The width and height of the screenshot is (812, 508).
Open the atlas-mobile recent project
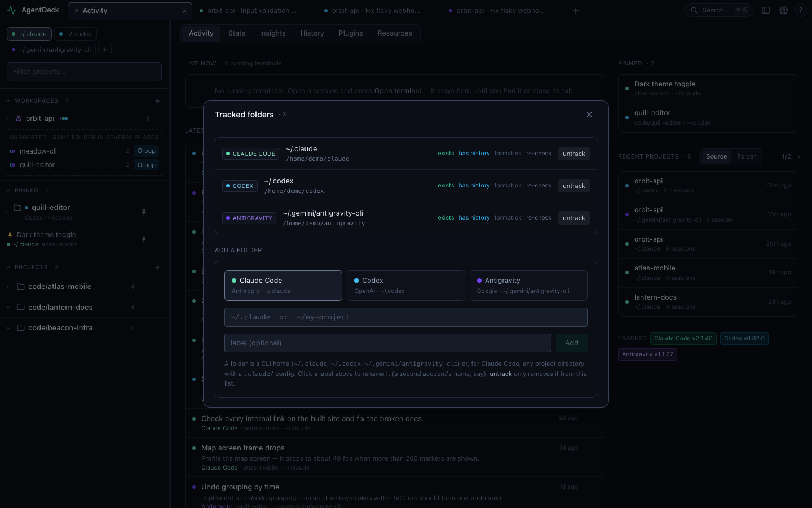tap(708, 273)
